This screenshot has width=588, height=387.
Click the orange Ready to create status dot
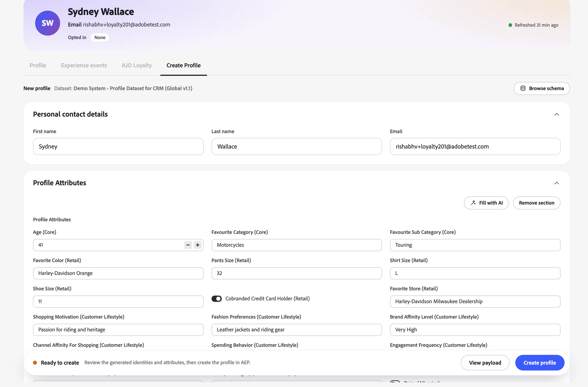35,362
